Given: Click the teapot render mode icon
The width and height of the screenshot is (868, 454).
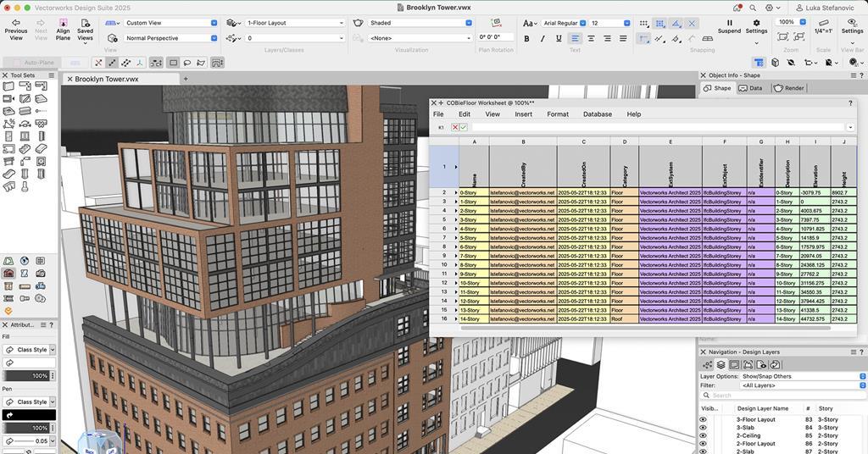Looking at the screenshot, I should click(x=359, y=23).
